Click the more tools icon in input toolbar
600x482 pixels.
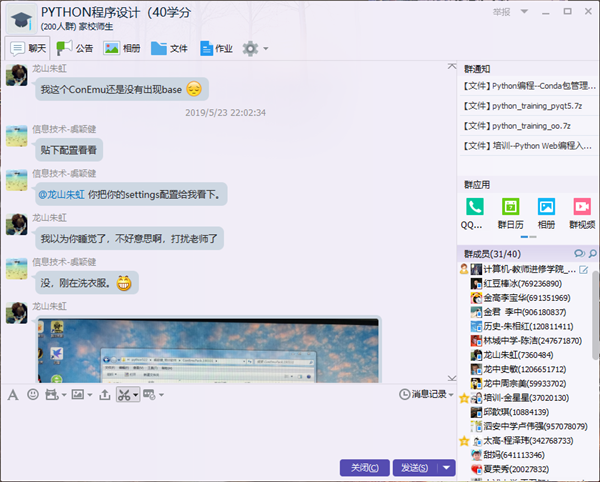point(149,394)
